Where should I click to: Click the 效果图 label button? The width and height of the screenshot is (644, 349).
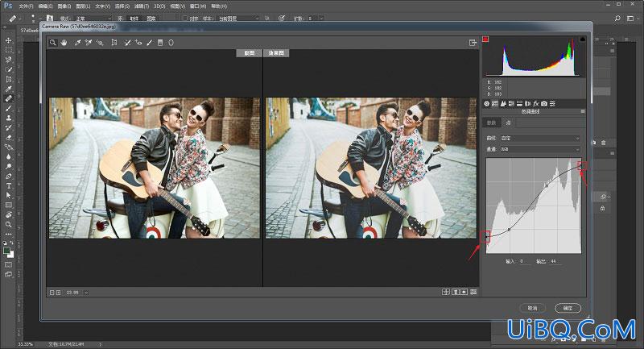click(276, 53)
